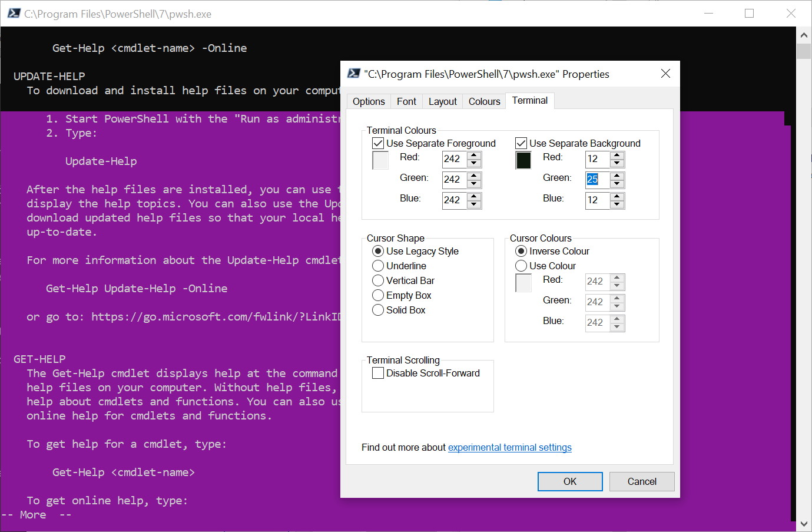The width and height of the screenshot is (812, 532).
Task: Click "UPDATE-HELP" heading in console
Action: 49,77
